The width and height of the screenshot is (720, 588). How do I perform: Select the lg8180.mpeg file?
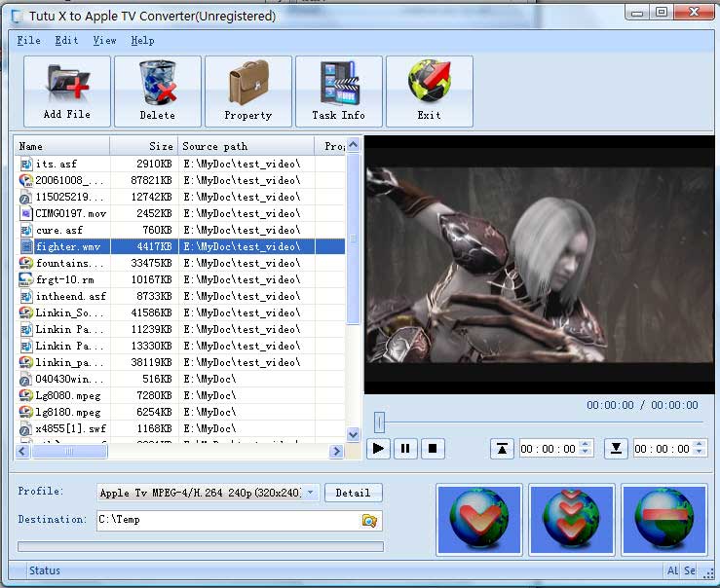[180, 412]
